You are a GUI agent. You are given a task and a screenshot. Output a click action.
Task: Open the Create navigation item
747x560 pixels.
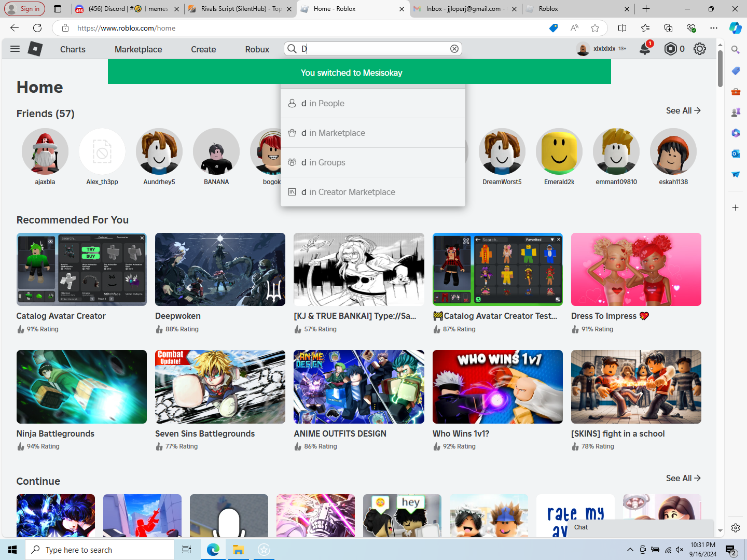pos(203,49)
